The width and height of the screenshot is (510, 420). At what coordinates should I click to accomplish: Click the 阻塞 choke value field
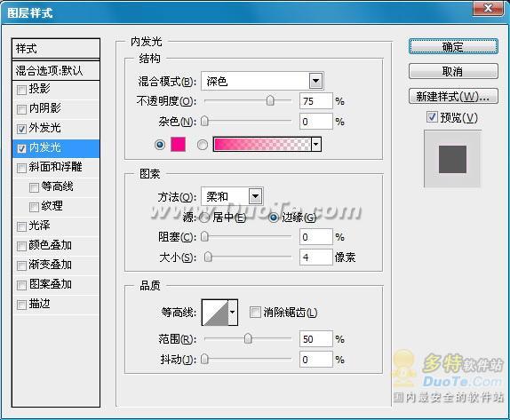[316, 237]
